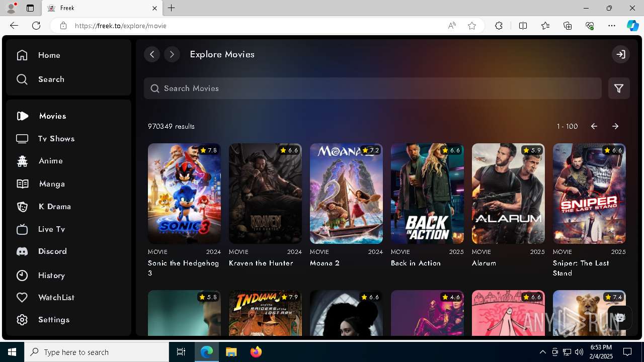Open the notification center
The height and width of the screenshot is (362, 644).
[x=627, y=352]
